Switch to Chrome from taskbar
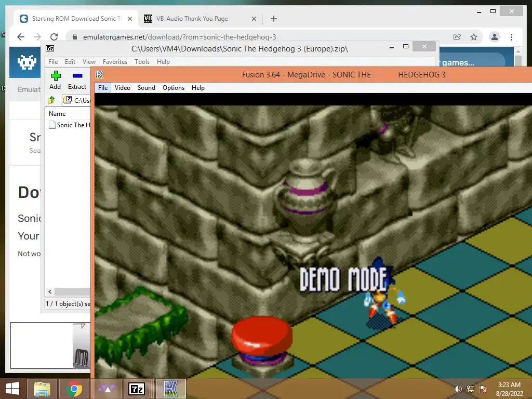Screen dimensions: 532x399 click(x=74, y=389)
